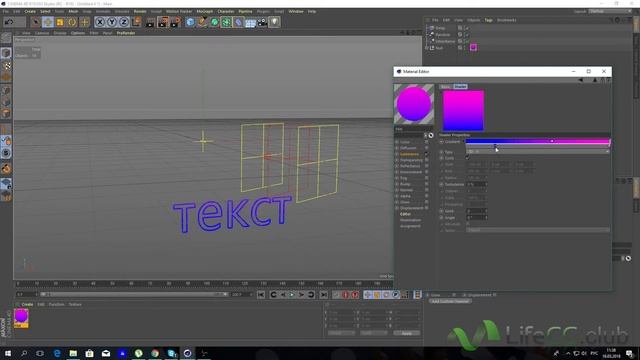
Task: Click the Undo arrow in the top toolbar
Action: pos(9,22)
